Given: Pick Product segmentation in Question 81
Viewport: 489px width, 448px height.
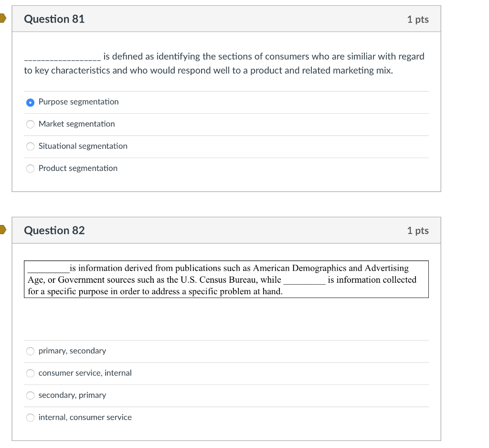Looking at the screenshot, I should 30,168.
